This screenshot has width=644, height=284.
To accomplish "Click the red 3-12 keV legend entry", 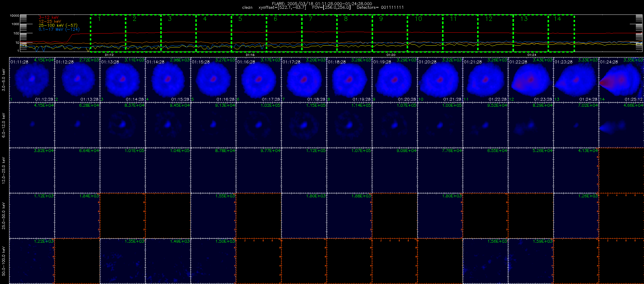I will click(x=49, y=18).
